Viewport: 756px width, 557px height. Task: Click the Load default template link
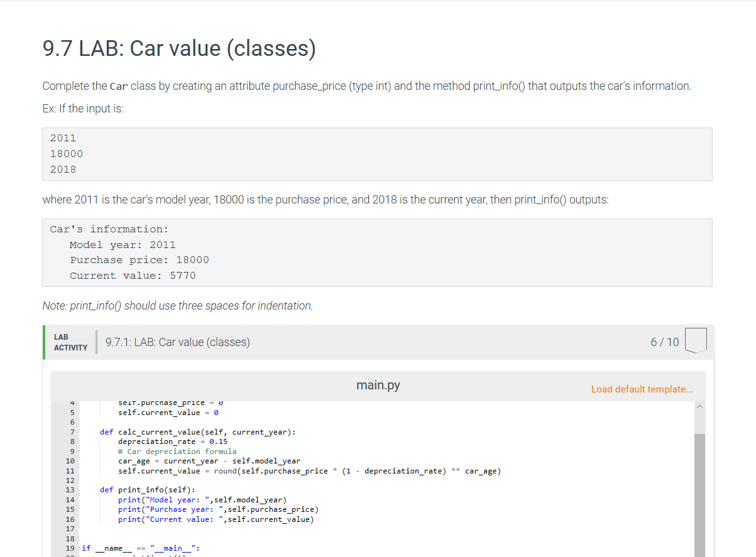pos(642,389)
